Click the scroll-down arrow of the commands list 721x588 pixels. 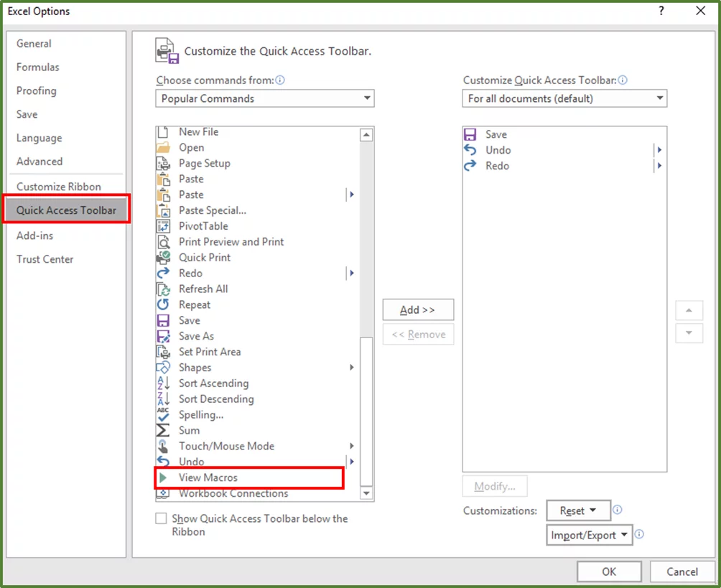[366, 493]
